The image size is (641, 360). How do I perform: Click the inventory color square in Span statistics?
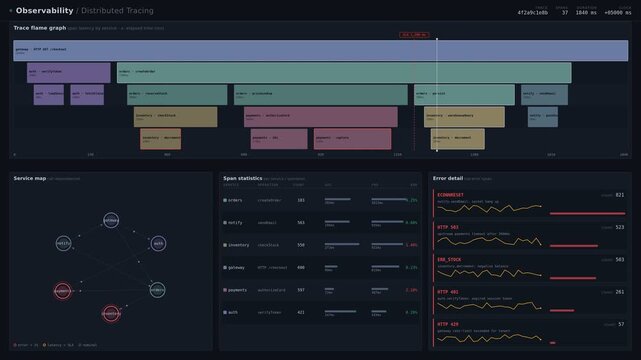[x=225, y=245]
